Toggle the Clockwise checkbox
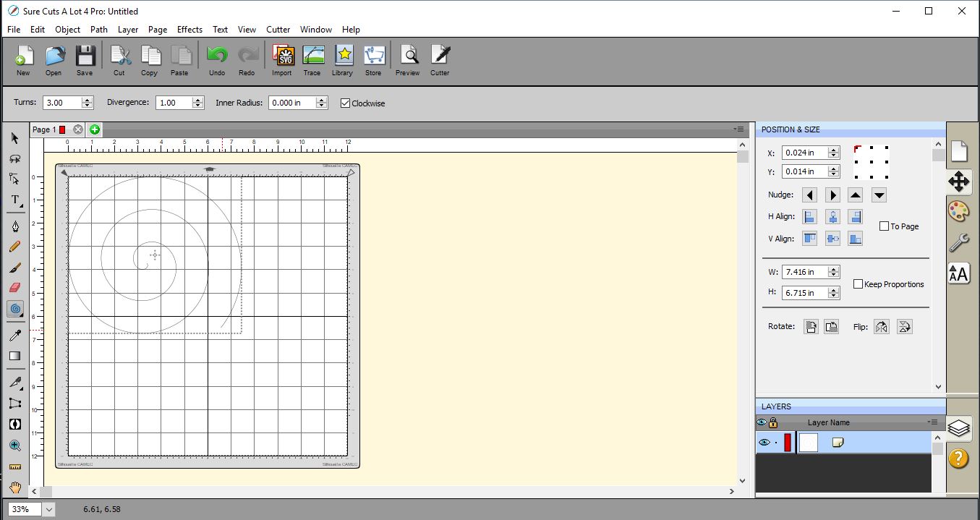The width and height of the screenshot is (980, 520). click(x=345, y=103)
